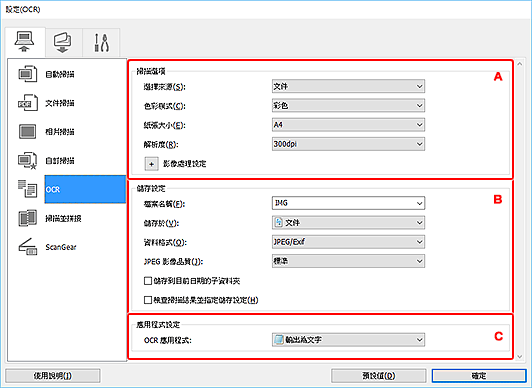Click the notepad icon in OCR 應用程式 field

coord(279,340)
